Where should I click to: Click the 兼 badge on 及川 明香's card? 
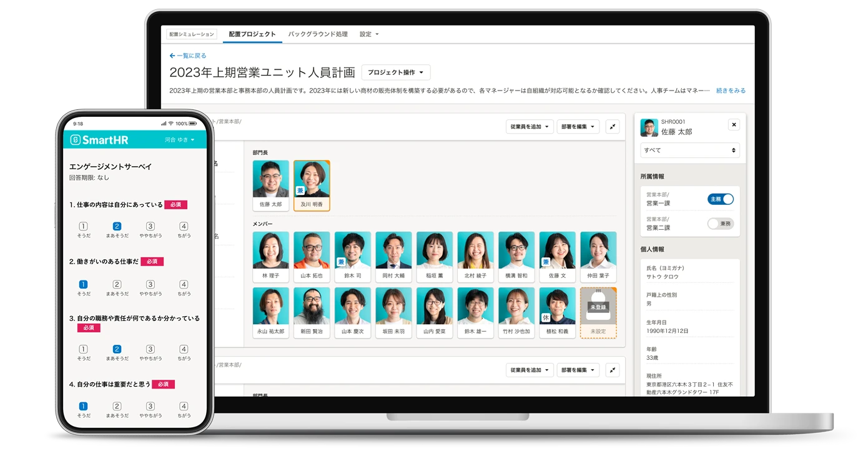click(x=300, y=191)
